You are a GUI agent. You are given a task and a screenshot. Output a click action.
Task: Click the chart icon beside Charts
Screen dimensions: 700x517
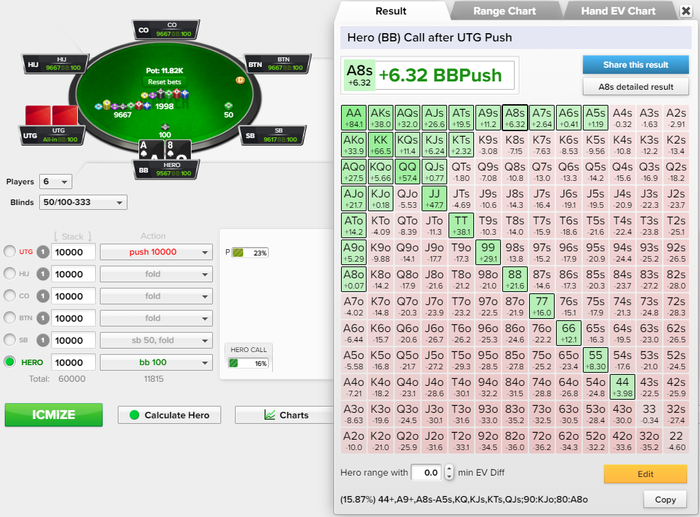[269, 415]
